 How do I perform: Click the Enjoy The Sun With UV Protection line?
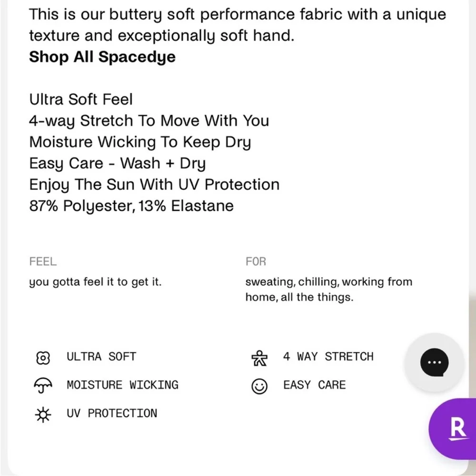click(154, 185)
